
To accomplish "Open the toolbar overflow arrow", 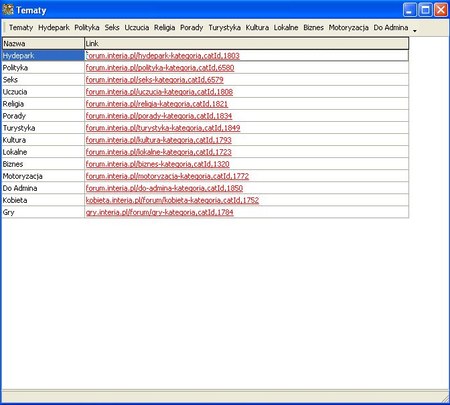I will tap(415, 31).
